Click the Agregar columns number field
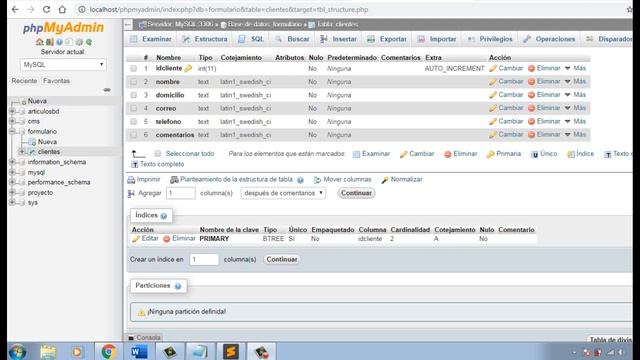The image size is (640, 360). 181,193
